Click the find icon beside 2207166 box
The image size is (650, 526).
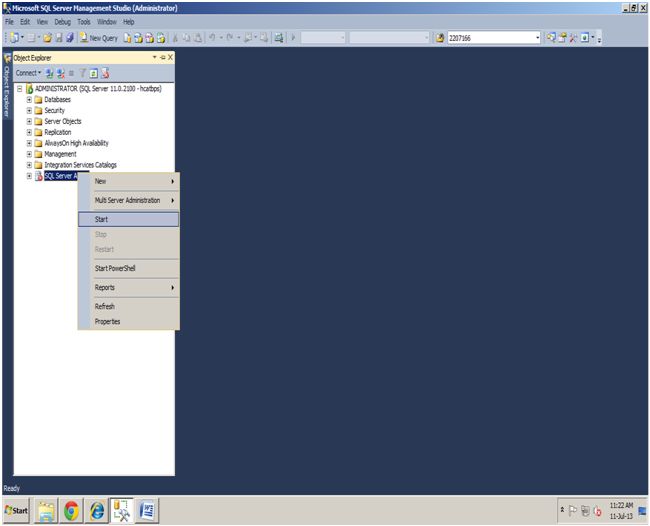[x=440, y=38]
